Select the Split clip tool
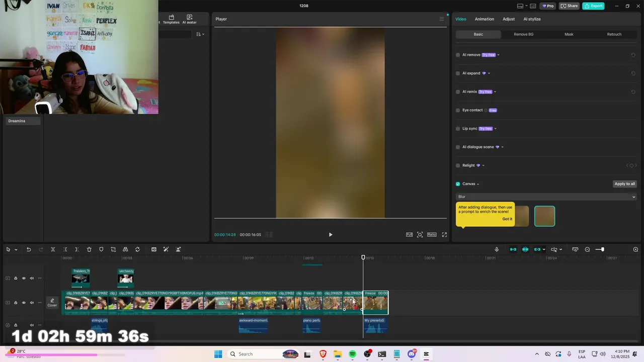Viewport: 644px width, 362px height. (x=53, y=249)
